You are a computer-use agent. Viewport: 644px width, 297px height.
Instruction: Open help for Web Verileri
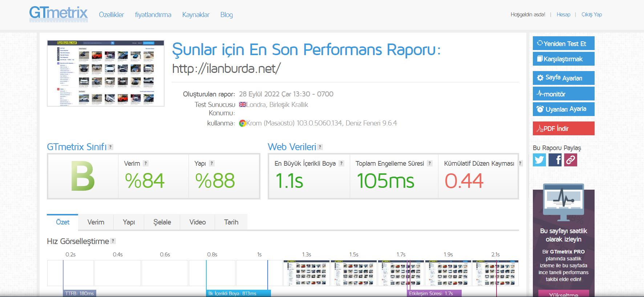coord(320,147)
